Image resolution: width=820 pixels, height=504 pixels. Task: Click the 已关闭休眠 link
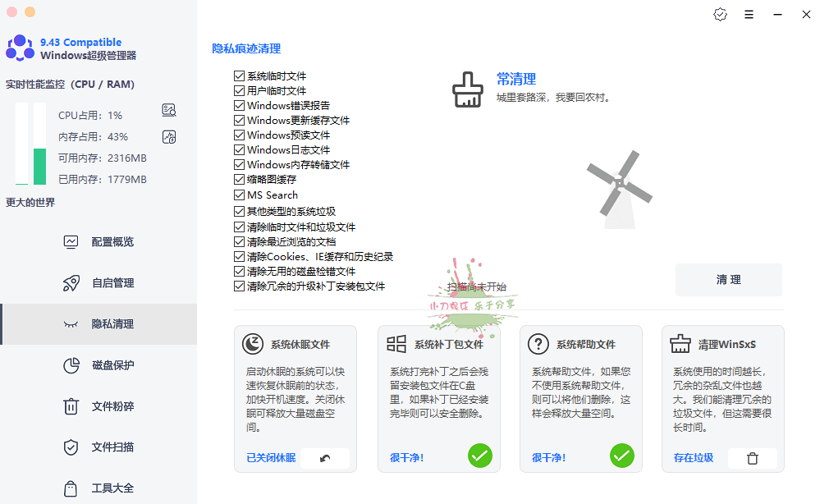(x=271, y=458)
